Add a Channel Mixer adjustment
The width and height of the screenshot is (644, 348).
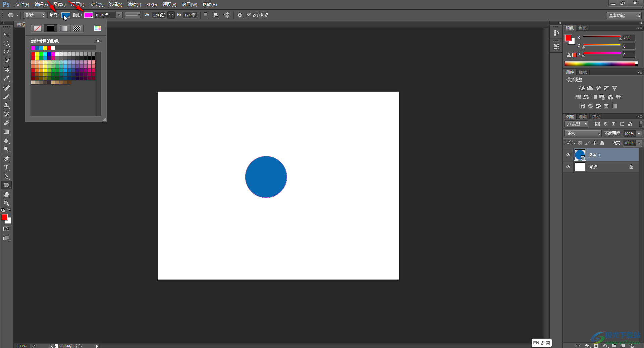pos(610,97)
